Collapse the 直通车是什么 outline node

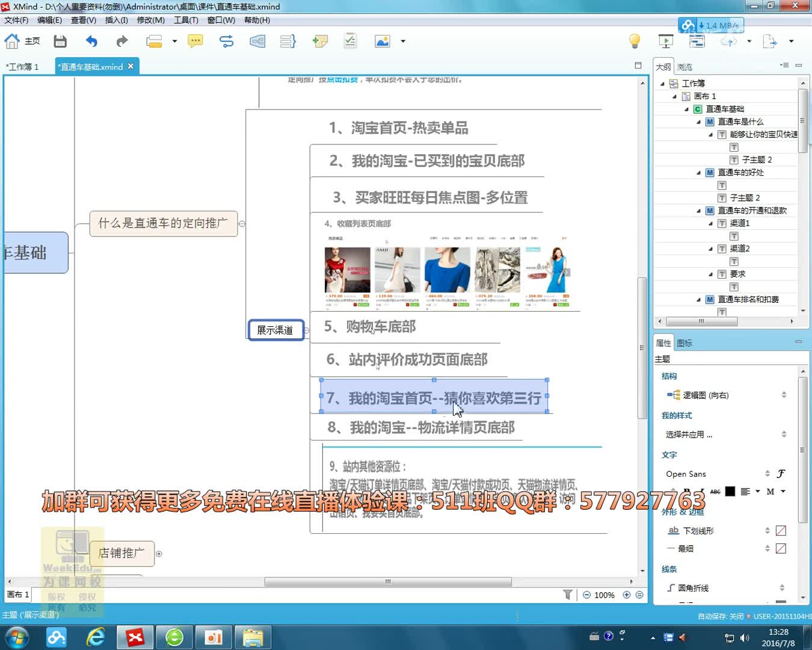pos(698,122)
